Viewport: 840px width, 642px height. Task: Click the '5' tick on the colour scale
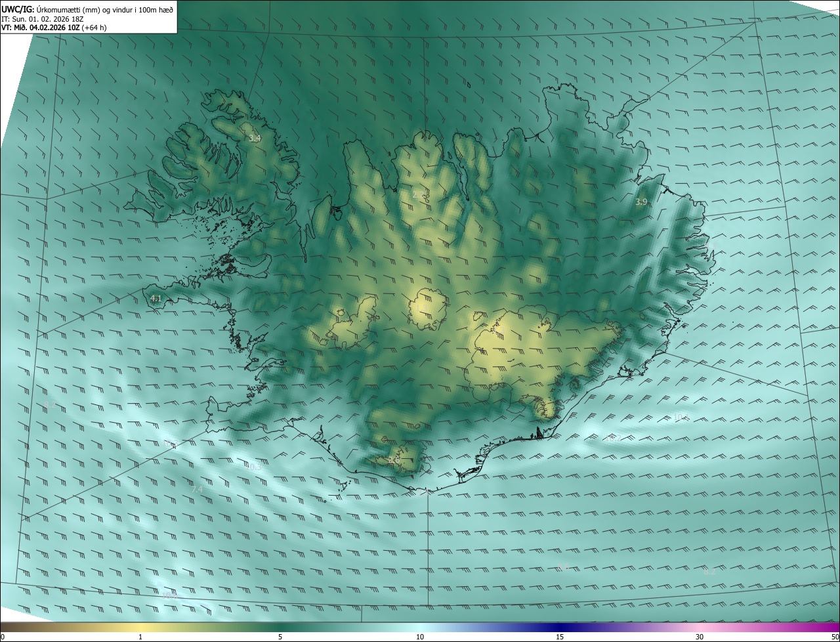point(280,637)
